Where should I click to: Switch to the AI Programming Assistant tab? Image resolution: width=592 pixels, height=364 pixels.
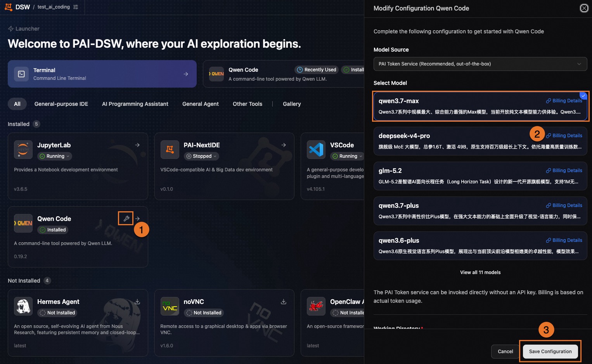click(x=135, y=104)
